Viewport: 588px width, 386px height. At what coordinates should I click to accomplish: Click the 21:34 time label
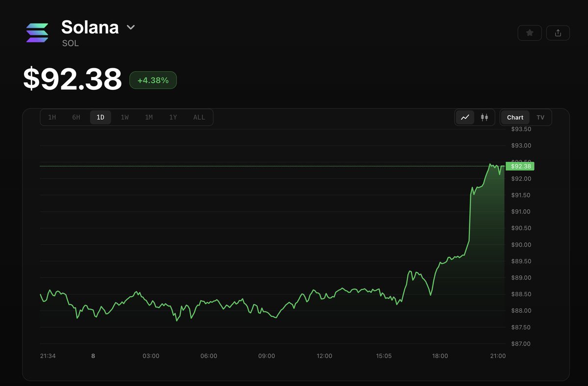click(x=48, y=356)
